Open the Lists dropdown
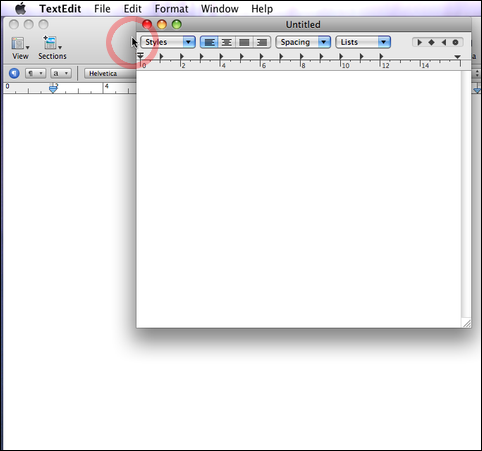This screenshot has height=451, width=482. 363,42
